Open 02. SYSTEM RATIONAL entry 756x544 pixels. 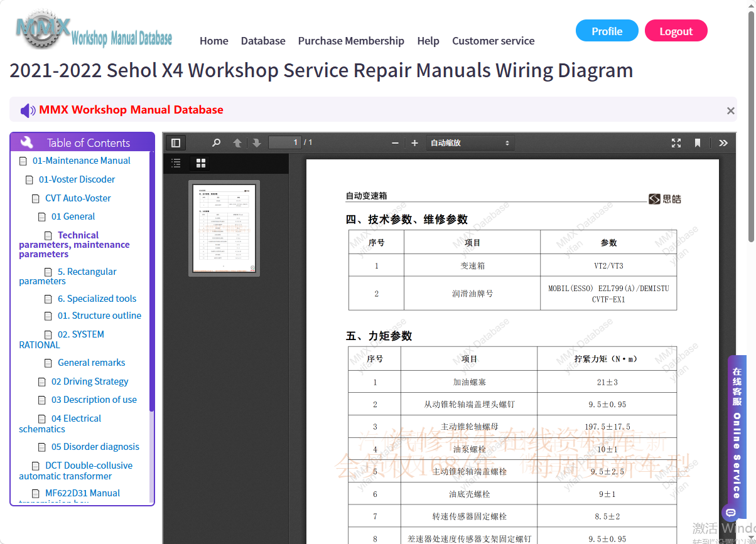point(62,339)
